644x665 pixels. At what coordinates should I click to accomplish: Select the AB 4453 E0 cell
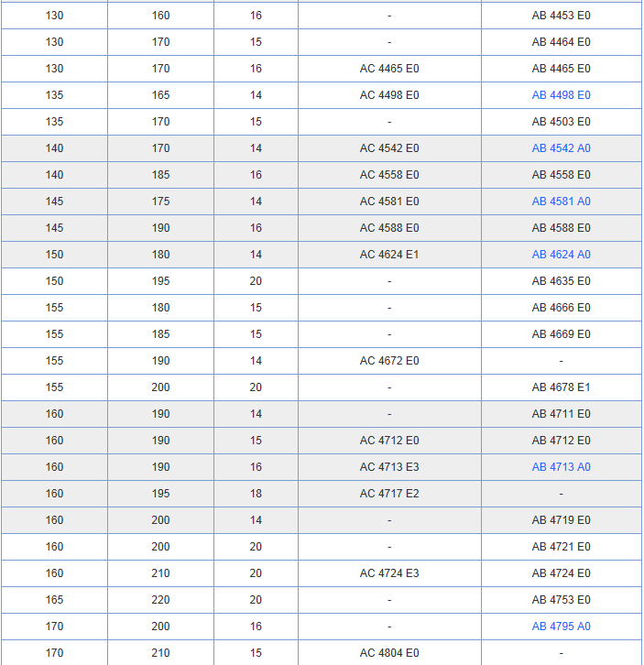click(x=561, y=16)
